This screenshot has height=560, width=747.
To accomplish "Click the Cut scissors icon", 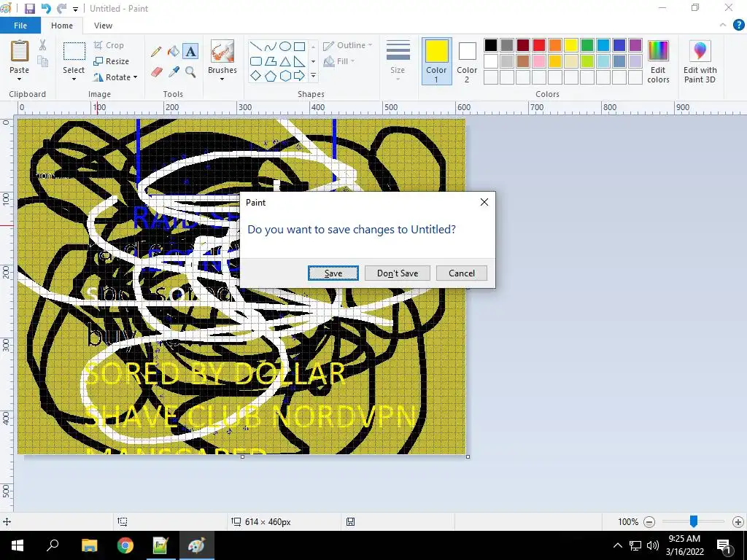I will tap(43, 45).
